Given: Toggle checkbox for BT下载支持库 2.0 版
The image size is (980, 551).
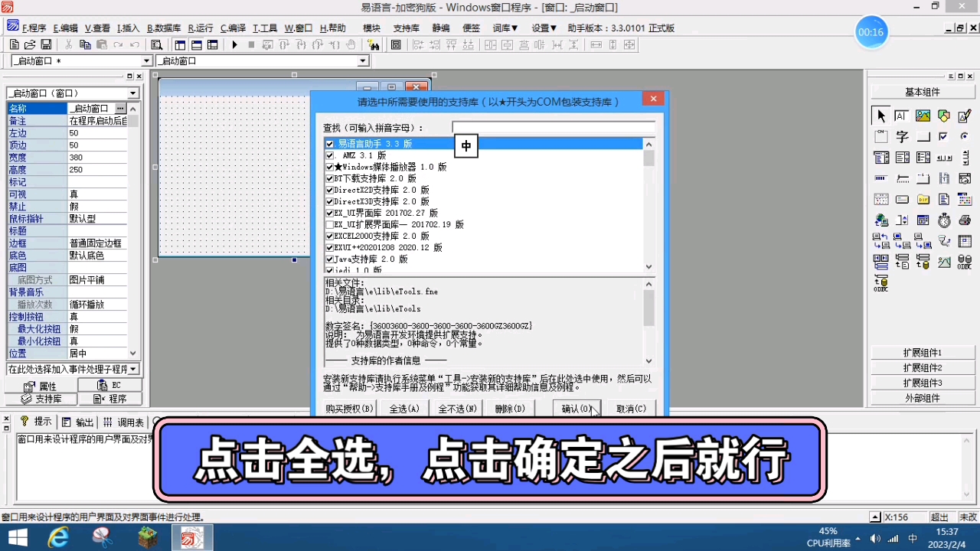Looking at the screenshot, I should click(330, 178).
